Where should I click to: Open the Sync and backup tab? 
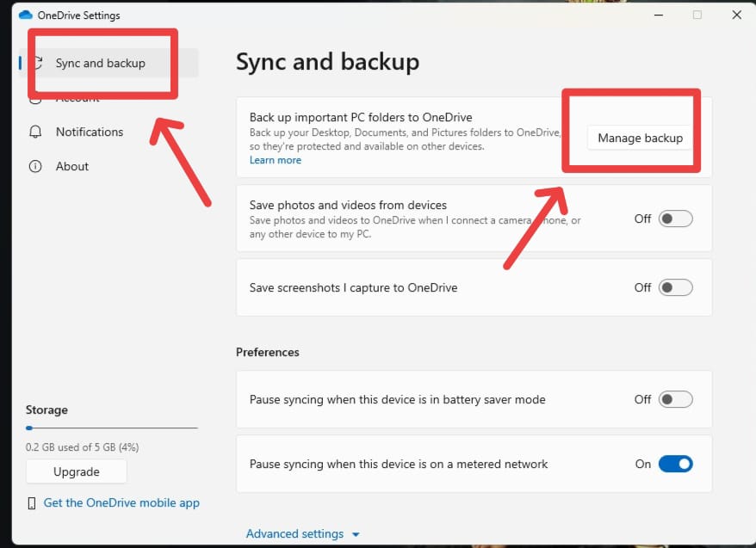click(x=100, y=63)
